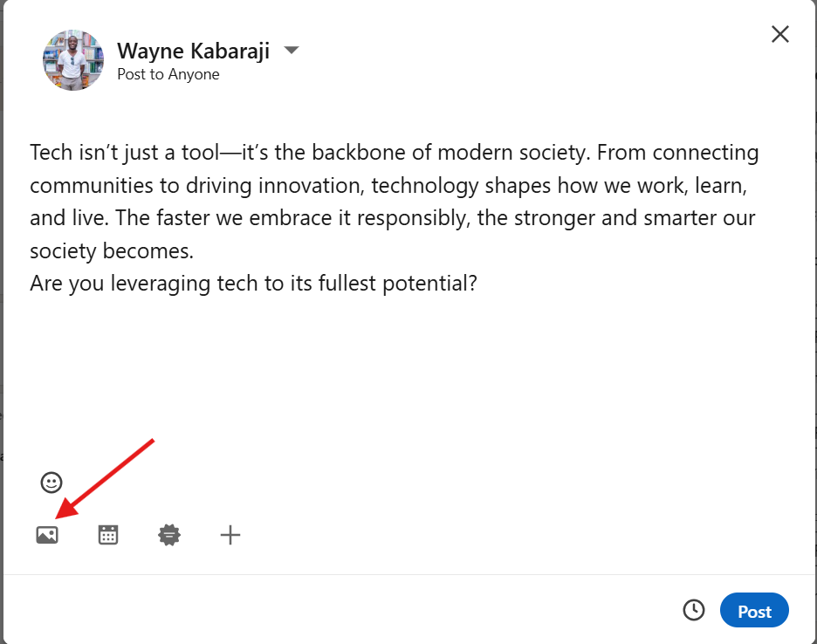Viewport: 817px width, 644px height.
Task: Click the add media photo icon
Action: (x=47, y=535)
